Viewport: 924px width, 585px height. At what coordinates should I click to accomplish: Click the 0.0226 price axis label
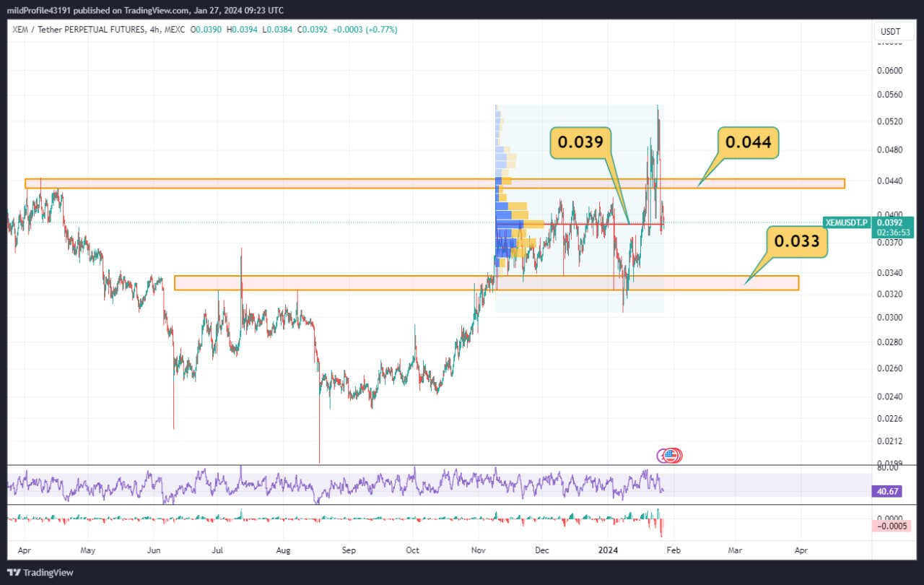pyautogui.click(x=889, y=418)
